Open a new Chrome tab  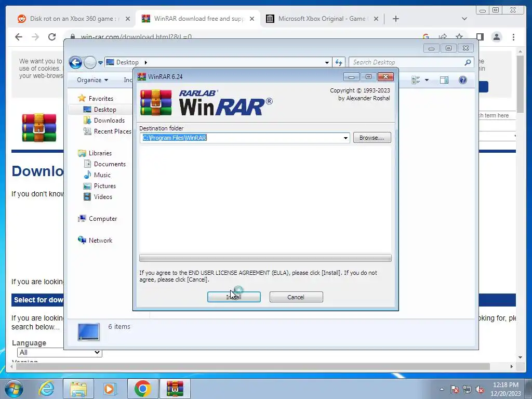395,19
